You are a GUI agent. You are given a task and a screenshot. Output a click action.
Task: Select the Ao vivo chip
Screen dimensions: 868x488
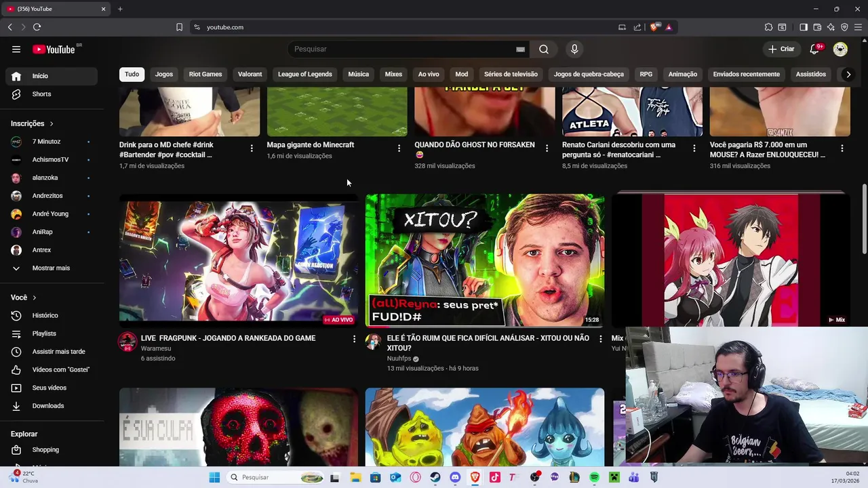click(429, 75)
